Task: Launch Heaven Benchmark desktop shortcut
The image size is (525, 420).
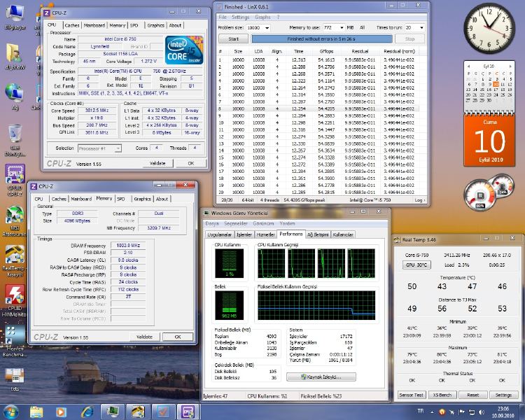Action: pos(14,341)
